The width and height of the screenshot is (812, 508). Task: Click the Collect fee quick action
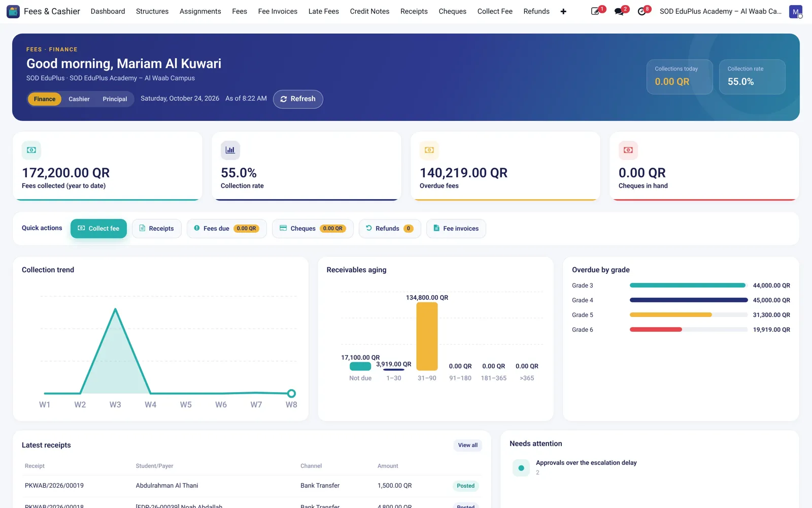(x=98, y=229)
